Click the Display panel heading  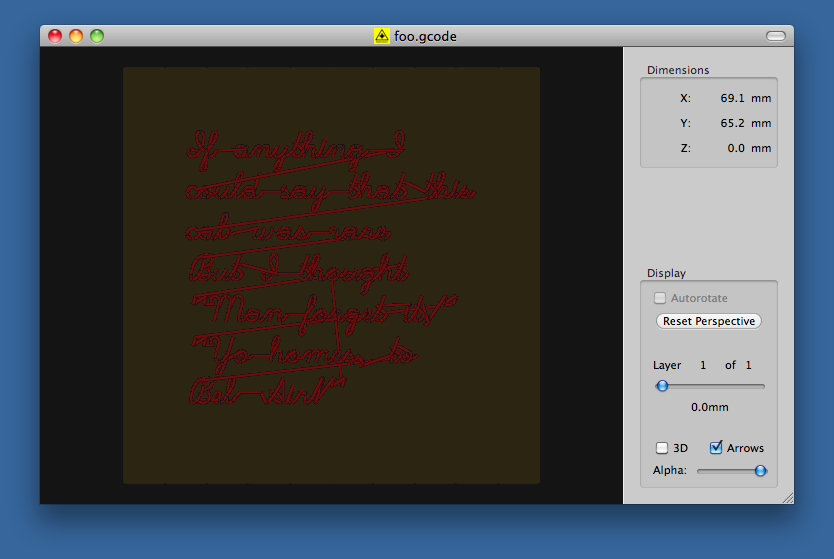(x=666, y=273)
